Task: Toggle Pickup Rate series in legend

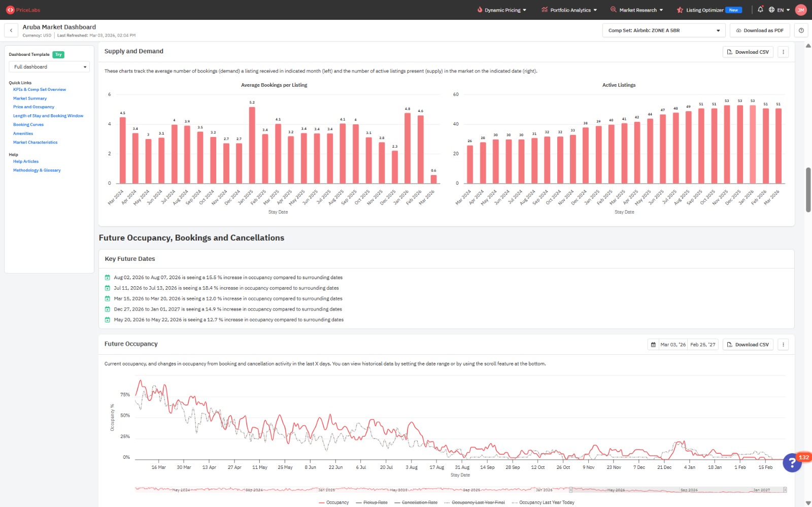Action: (371, 502)
